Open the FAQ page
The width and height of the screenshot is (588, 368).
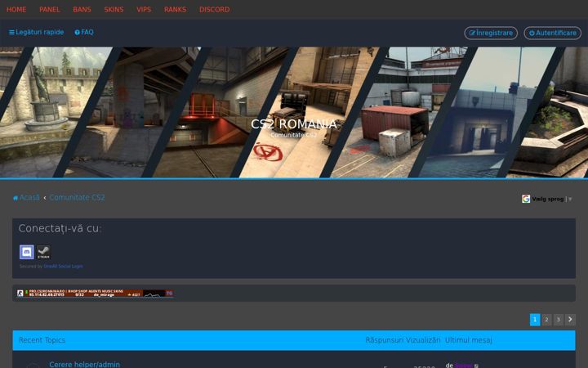[x=84, y=32]
